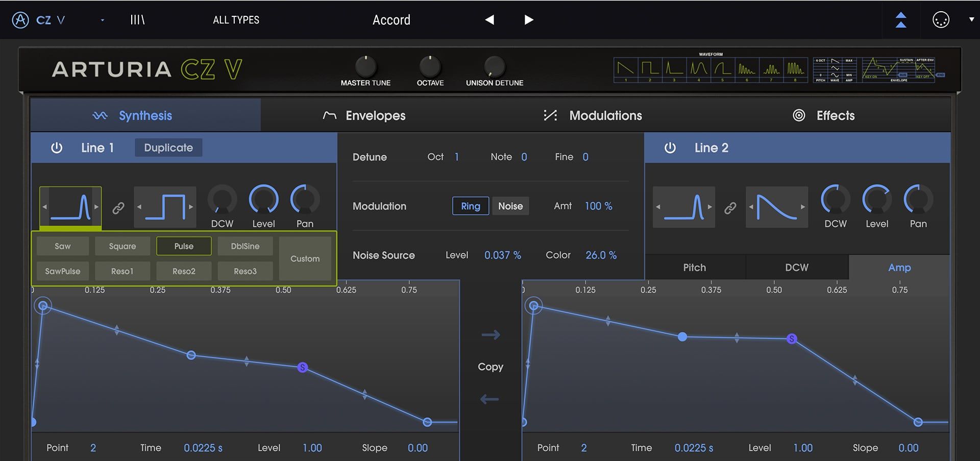Screen dimensions: 980x461
Task: Select Line 2 envelope end point
Action: coord(918,422)
